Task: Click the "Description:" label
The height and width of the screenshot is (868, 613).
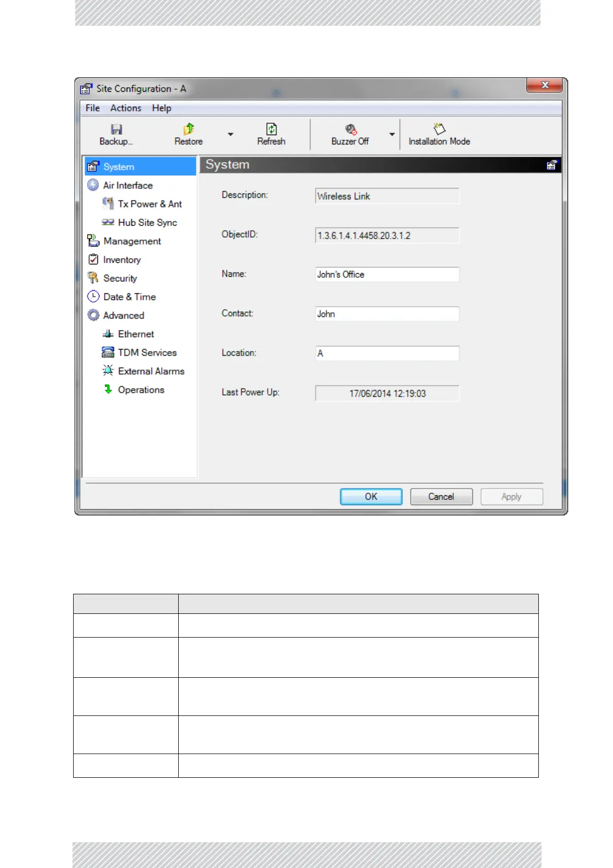Action: tap(245, 195)
